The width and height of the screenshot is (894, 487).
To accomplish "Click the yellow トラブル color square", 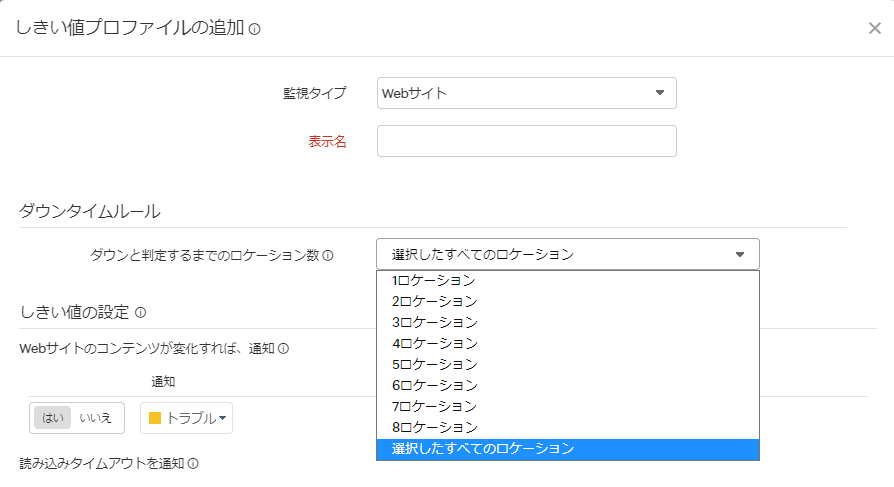I will point(155,418).
